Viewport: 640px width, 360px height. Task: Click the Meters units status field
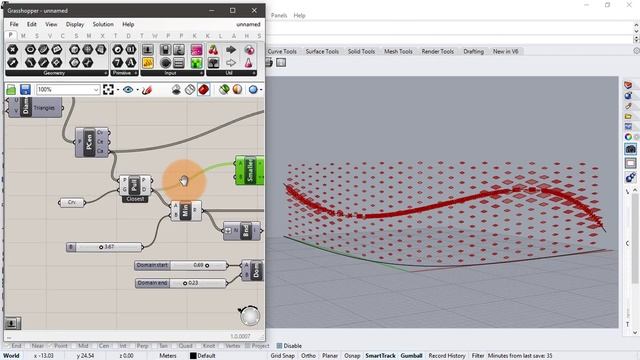point(168,356)
